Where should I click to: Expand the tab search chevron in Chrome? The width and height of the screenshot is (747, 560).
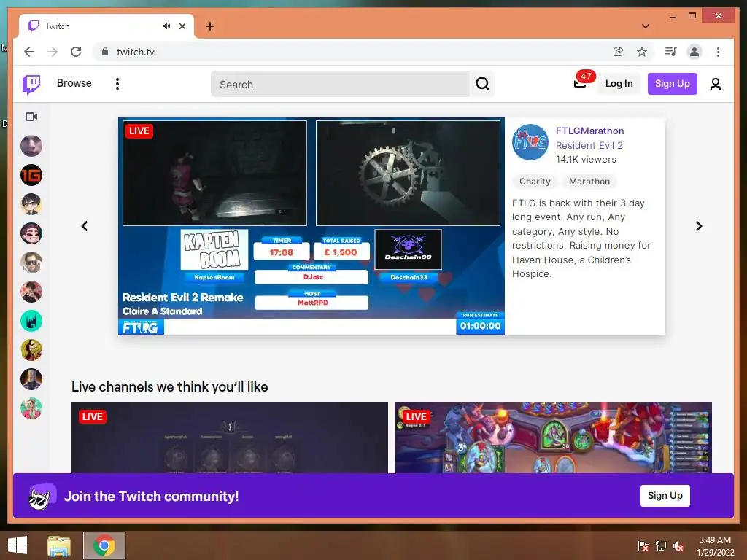646,26
